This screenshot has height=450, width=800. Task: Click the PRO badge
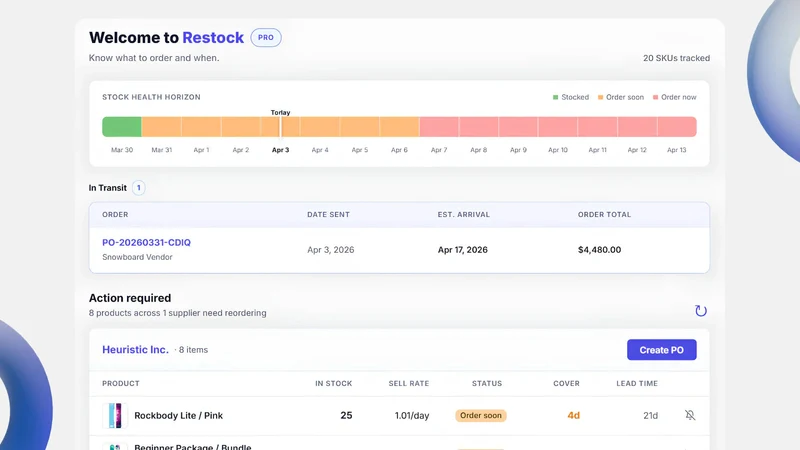click(266, 38)
